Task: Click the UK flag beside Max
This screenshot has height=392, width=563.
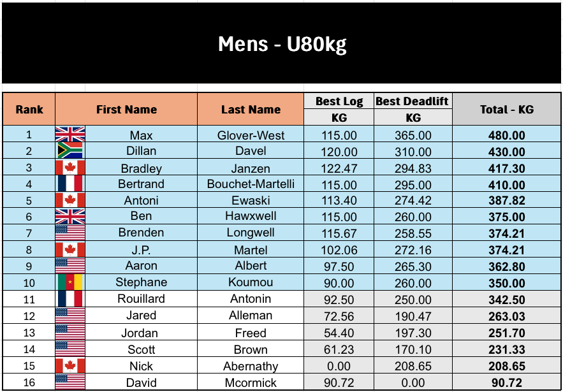Action: click(x=70, y=134)
